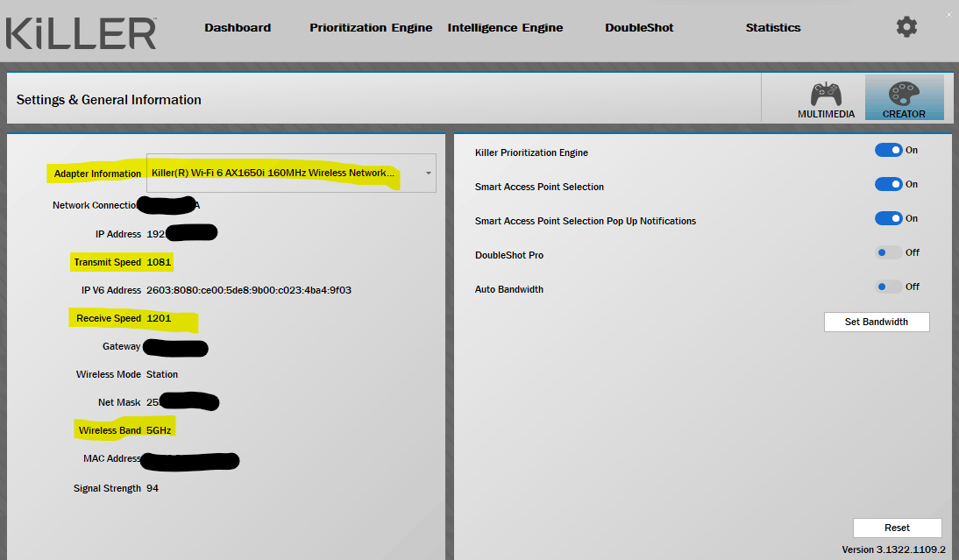Image resolution: width=959 pixels, height=560 pixels.
Task: Expand the adapter selection dropdown arrow
Action: (x=428, y=173)
